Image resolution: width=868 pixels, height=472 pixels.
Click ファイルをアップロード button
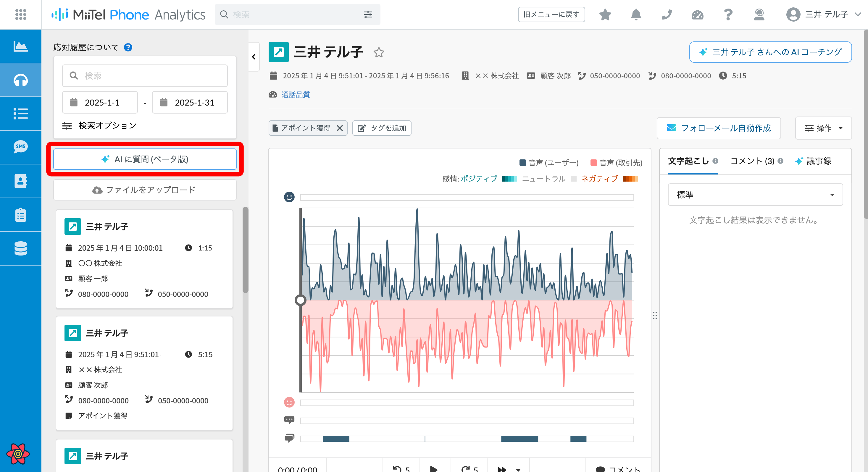pyautogui.click(x=145, y=190)
